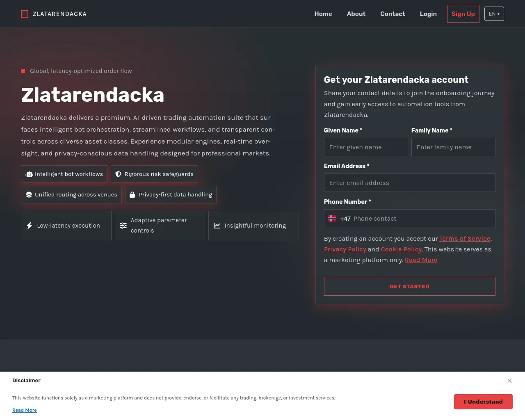Click Read More in the Disclaimer banner
Screen dimensions: 525x420
[x=25, y=410]
